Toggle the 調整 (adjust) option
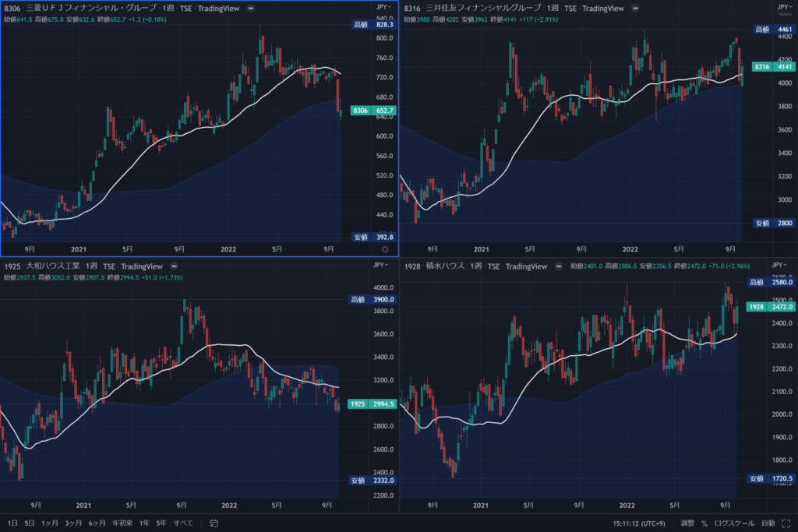Screen dimensions: 798x532 687,523
